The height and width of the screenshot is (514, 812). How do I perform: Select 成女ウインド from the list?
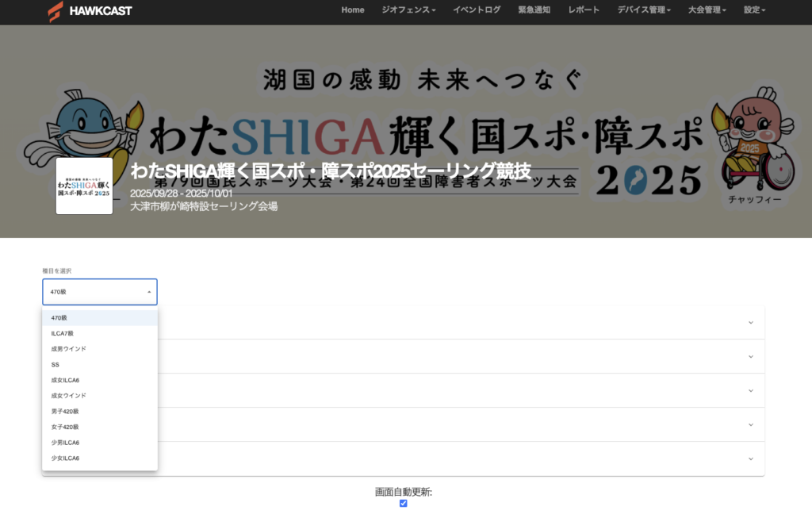pyautogui.click(x=69, y=396)
